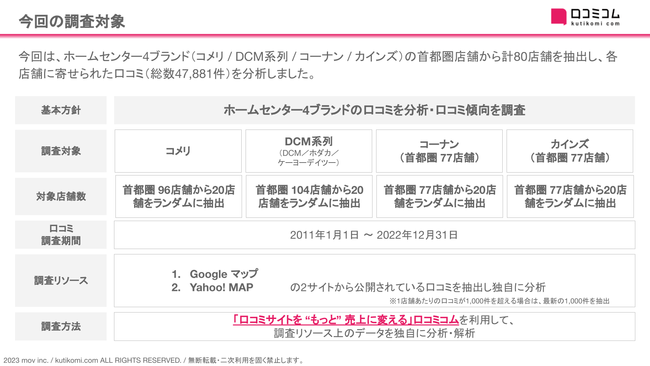Select the 調査方法 row label
The image size is (650, 366).
pos(61,327)
